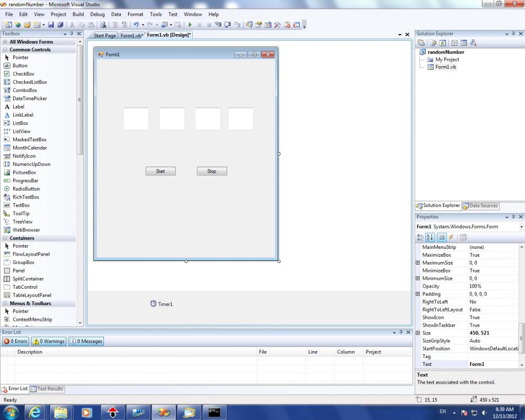
Task: Switch to the Test Results tab
Action: 47,389
